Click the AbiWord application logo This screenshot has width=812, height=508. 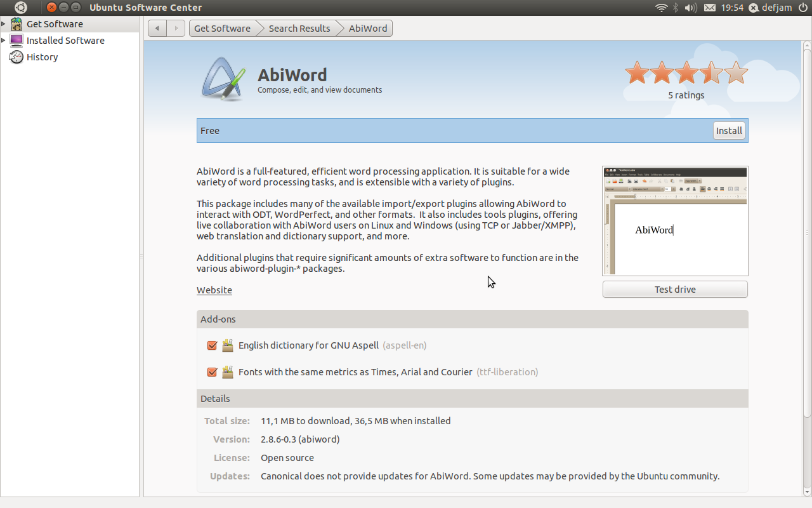tap(223, 79)
